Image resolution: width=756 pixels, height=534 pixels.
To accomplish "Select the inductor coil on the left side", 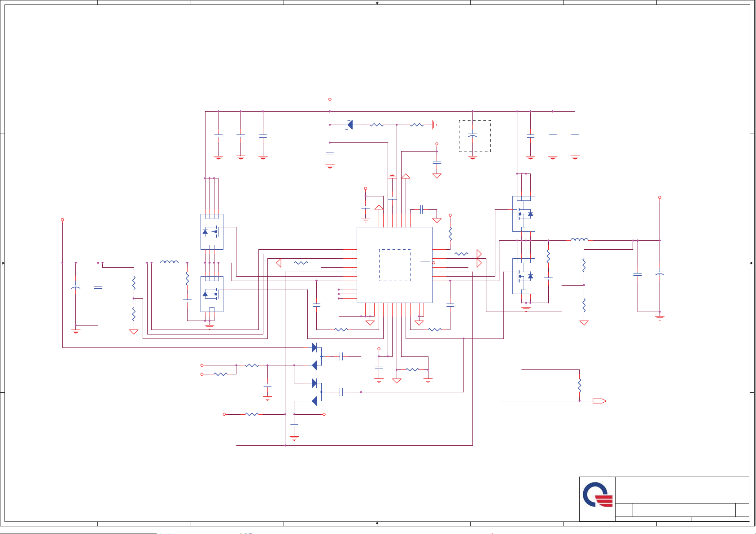I will 169,262.
